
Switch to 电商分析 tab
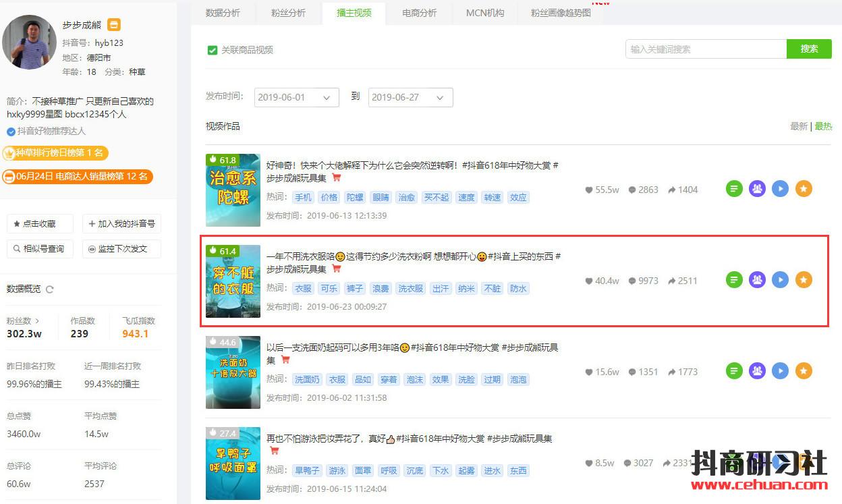[x=419, y=13]
